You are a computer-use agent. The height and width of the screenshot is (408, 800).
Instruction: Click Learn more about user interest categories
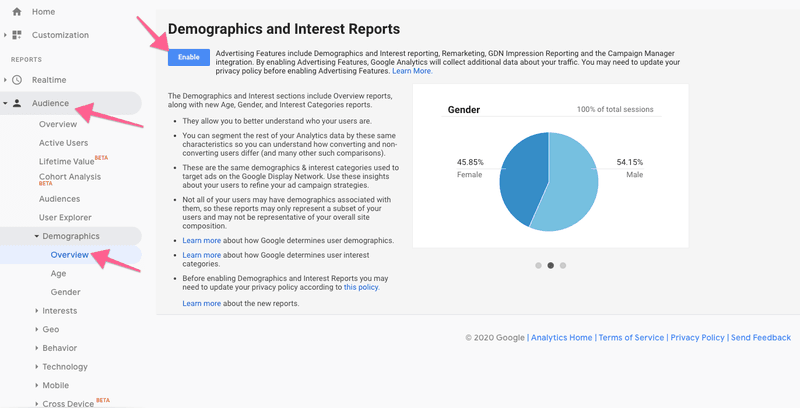pyautogui.click(x=202, y=255)
